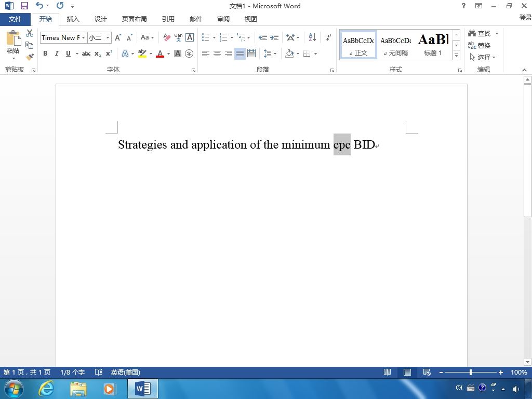
Task: Apply the yellow text highlight color
Action: pyautogui.click(x=142, y=54)
